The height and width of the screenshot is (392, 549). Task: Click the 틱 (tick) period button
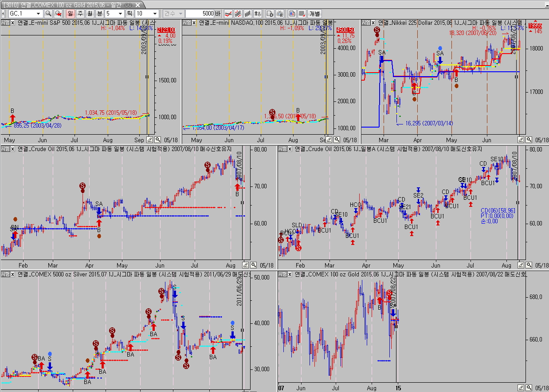(129, 14)
